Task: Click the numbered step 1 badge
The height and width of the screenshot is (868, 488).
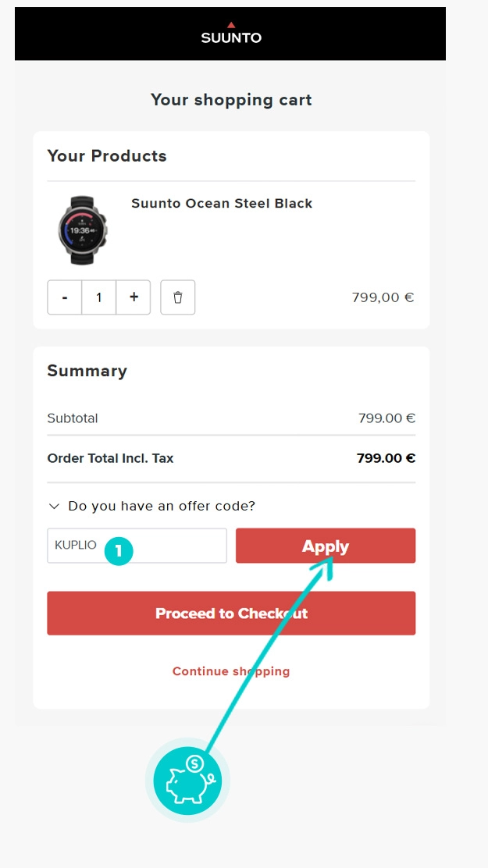Action: point(119,550)
